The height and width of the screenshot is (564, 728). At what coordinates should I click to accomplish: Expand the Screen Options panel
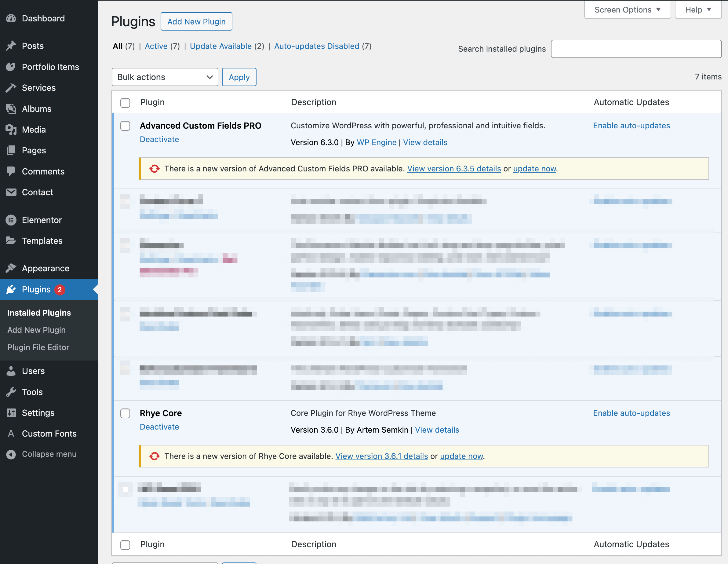click(x=627, y=10)
